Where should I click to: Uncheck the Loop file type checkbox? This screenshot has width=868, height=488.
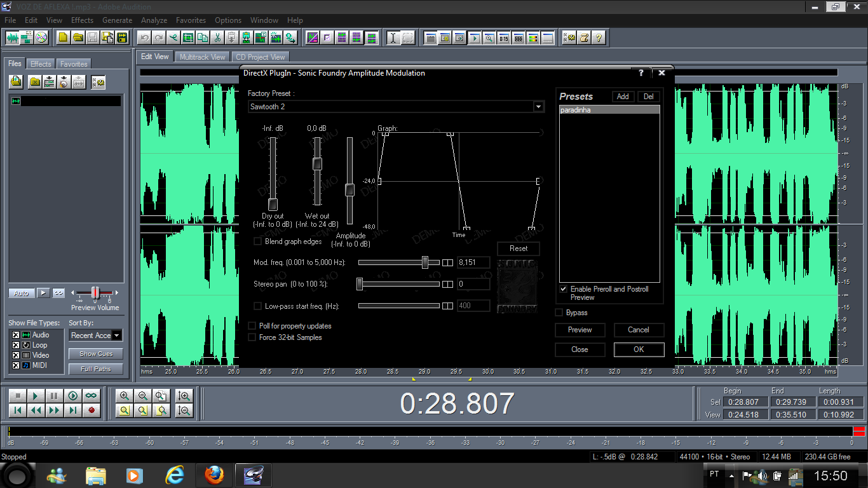click(x=16, y=345)
